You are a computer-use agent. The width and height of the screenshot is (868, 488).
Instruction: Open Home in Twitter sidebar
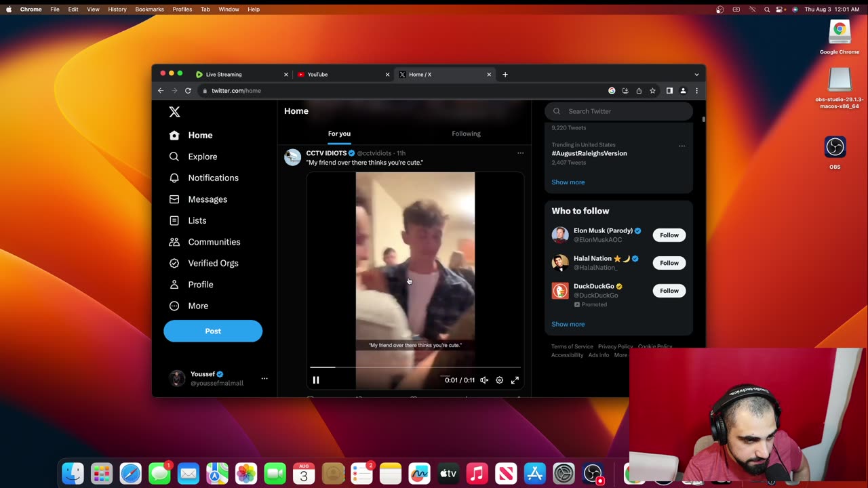(191, 136)
